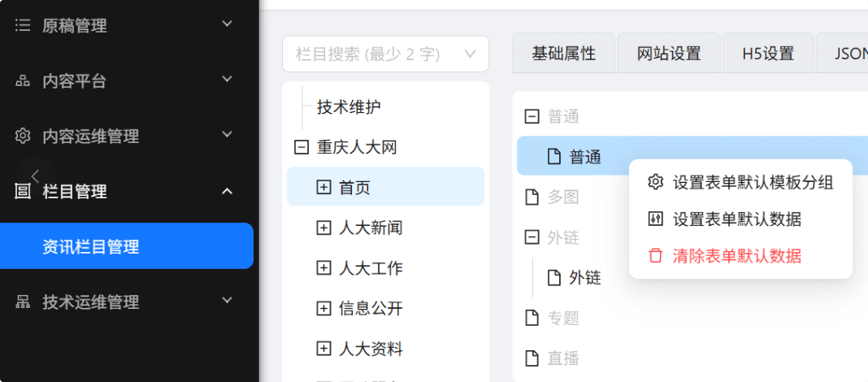Select the 技术维护 tree item
Image resolution: width=868 pixels, height=382 pixels.
[349, 107]
